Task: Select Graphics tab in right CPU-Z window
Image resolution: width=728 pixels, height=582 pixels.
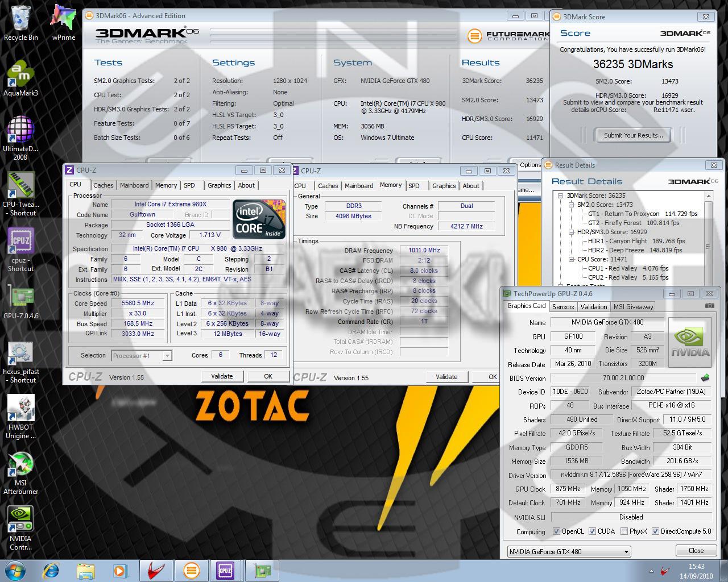Action: pyautogui.click(x=444, y=186)
